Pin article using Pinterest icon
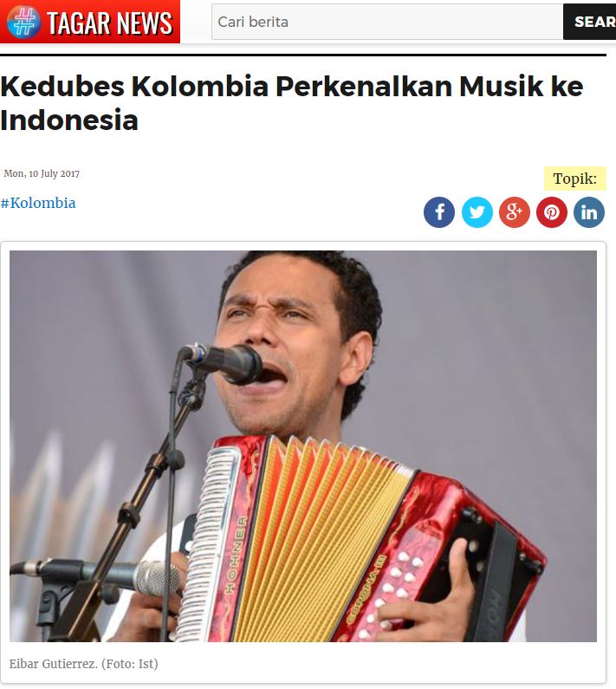The height and width of the screenshot is (689, 616). point(551,212)
